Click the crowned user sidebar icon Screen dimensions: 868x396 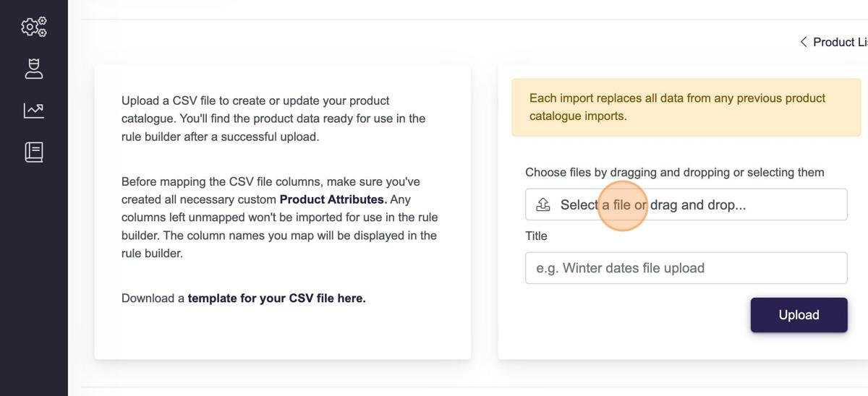(34, 69)
